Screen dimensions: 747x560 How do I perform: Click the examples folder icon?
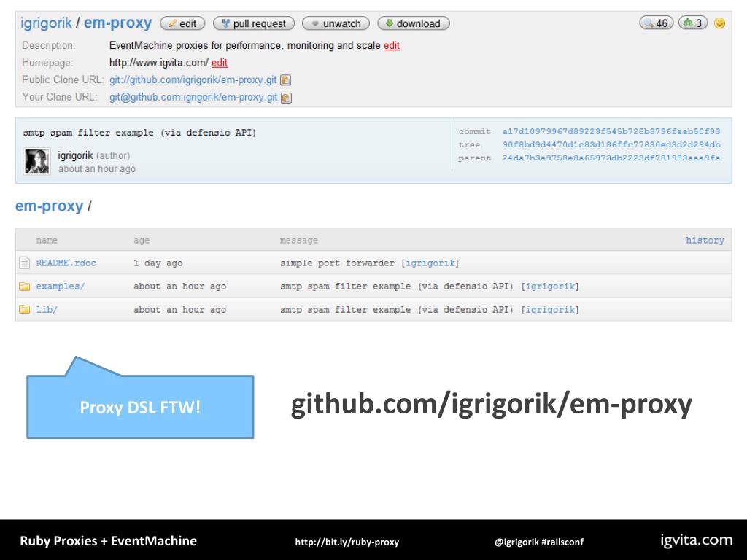24,286
